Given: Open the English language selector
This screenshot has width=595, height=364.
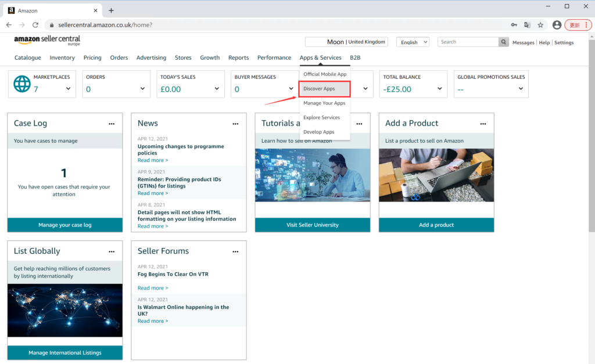Looking at the screenshot, I should (413, 42).
